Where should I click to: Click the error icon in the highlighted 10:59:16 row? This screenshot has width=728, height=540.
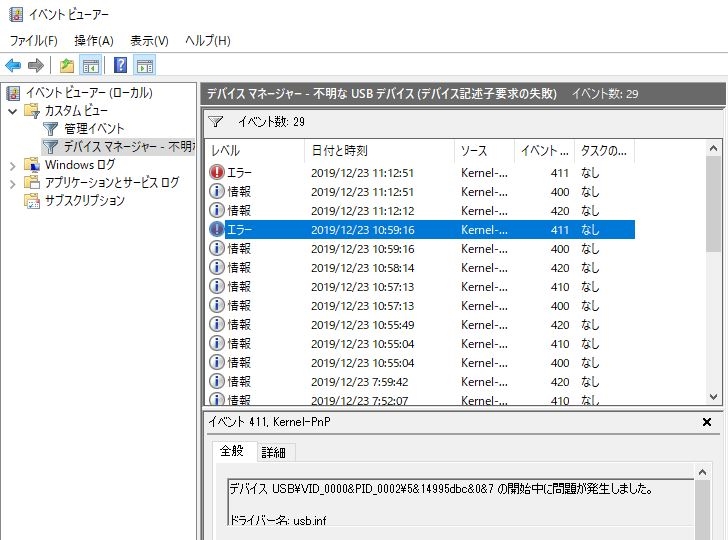coord(217,229)
